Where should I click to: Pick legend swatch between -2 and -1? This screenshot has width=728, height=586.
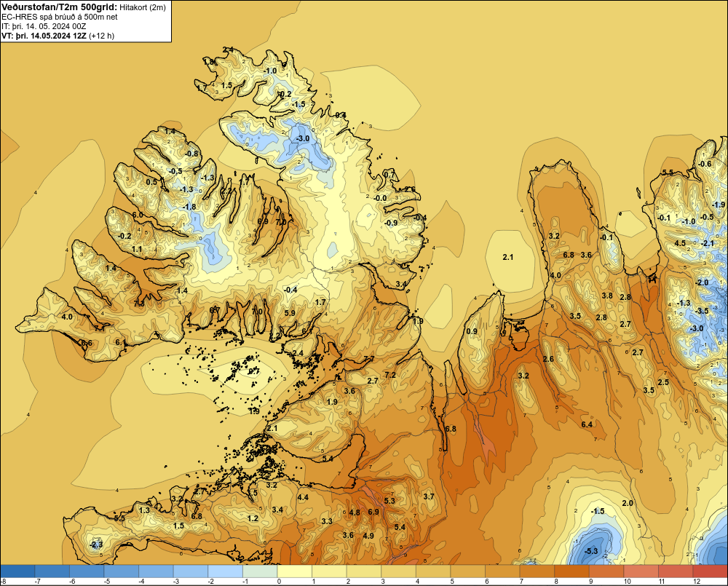coord(225,571)
